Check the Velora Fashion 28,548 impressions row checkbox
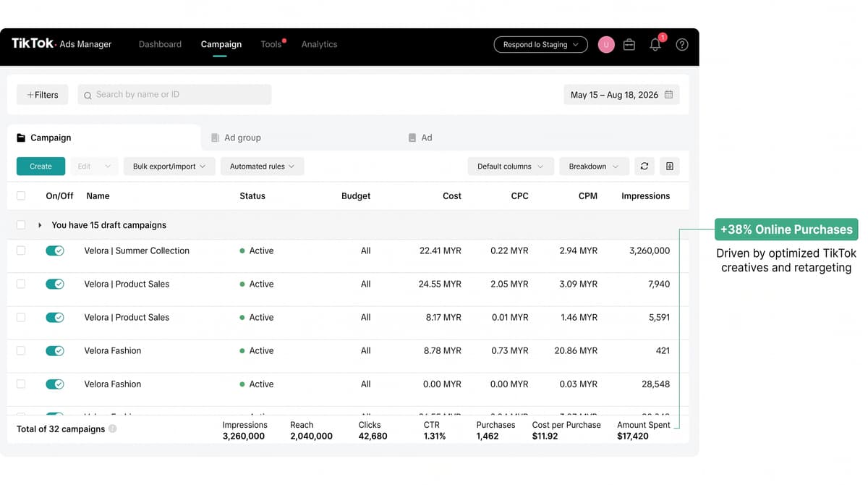 pyautogui.click(x=21, y=384)
